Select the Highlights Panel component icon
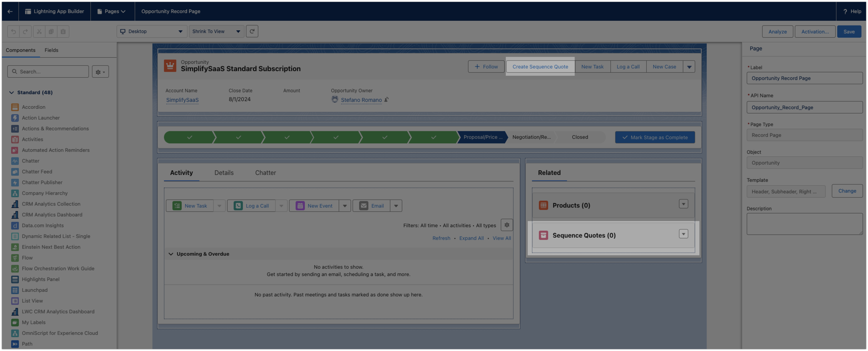 [15, 279]
